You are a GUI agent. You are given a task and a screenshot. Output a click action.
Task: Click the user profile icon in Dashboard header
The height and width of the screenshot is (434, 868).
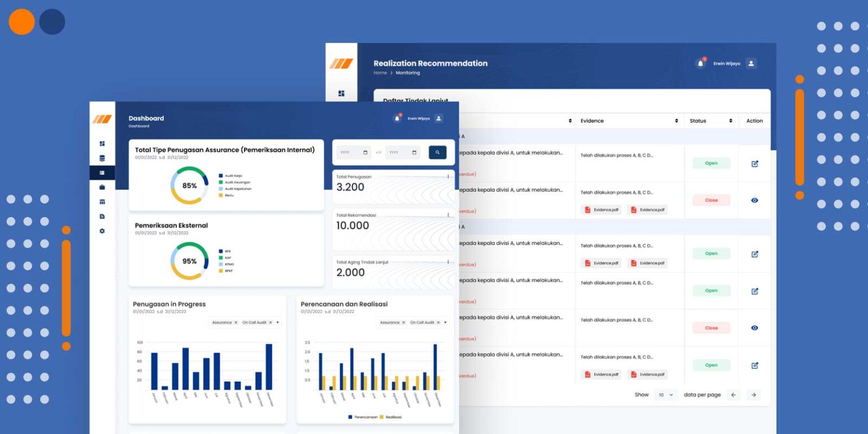(x=439, y=119)
